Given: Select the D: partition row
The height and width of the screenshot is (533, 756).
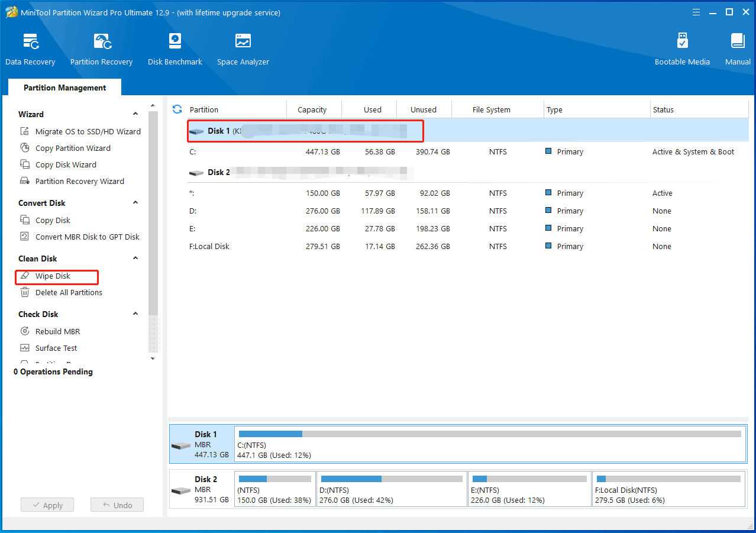Looking at the screenshot, I should pos(467,211).
